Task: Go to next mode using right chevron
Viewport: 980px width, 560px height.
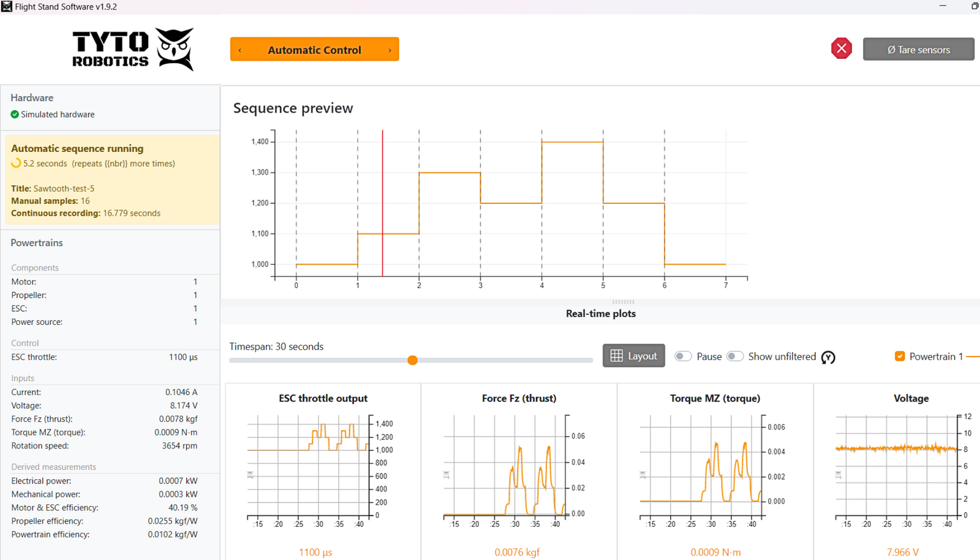Action: [390, 50]
